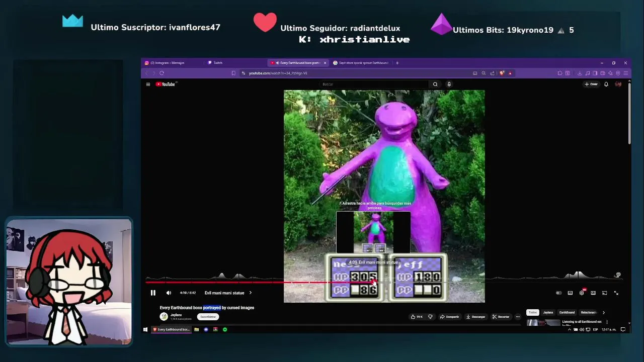Select the Jaylanx filter chip
This screenshot has width=644, height=362.
pyautogui.click(x=548, y=312)
